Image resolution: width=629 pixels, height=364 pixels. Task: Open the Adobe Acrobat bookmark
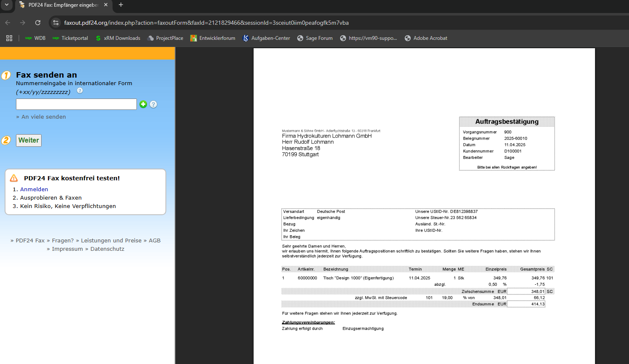(x=426, y=38)
